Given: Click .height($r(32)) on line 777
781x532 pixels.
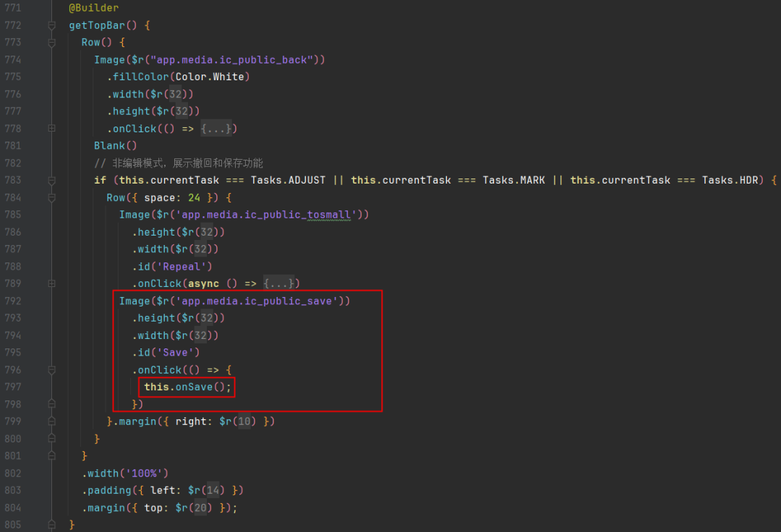Looking at the screenshot, I should tap(153, 111).
